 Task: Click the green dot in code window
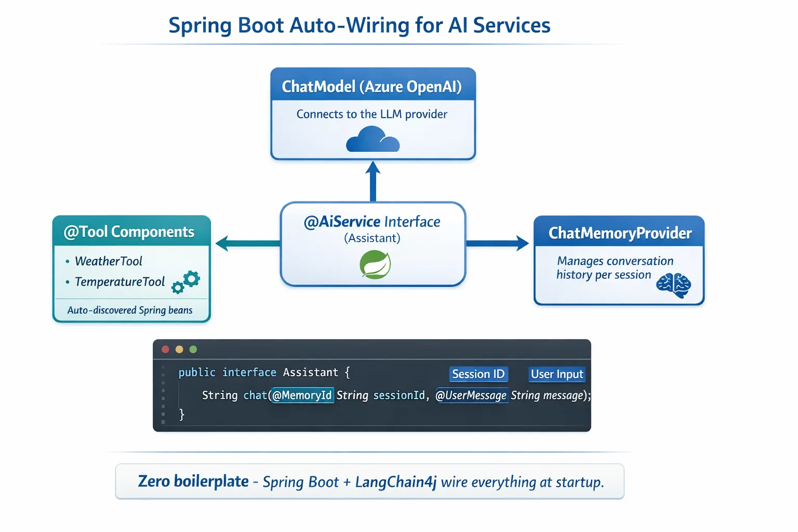click(193, 349)
